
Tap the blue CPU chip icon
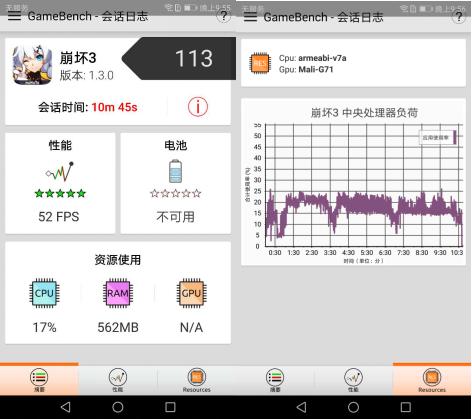click(44, 293)
